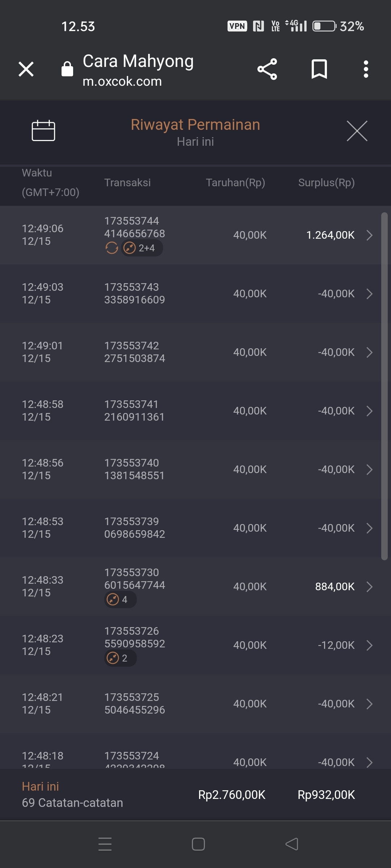391x868 pixels.
Task: Open the Android recent apps menu
Action: coord(105,844)
